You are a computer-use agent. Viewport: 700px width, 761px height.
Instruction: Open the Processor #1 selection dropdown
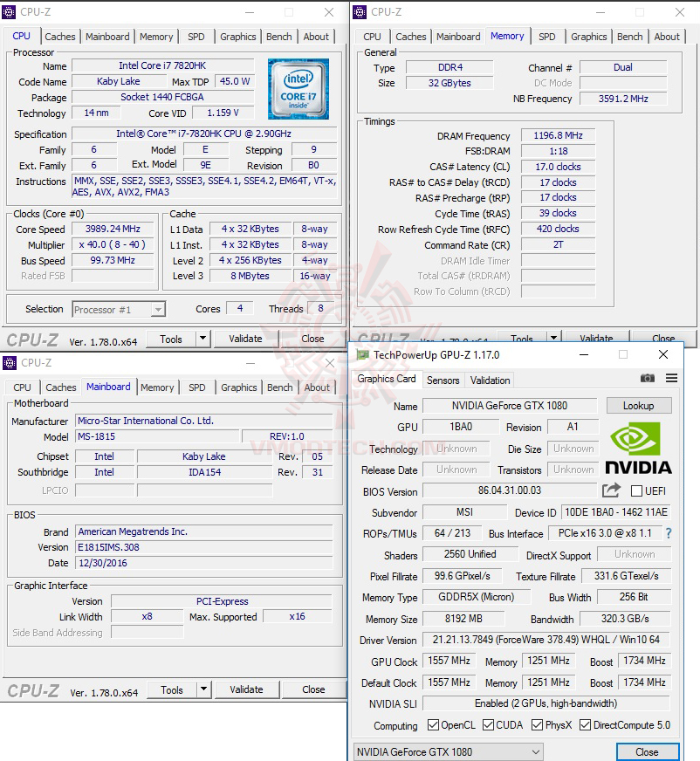pos(119,309)
